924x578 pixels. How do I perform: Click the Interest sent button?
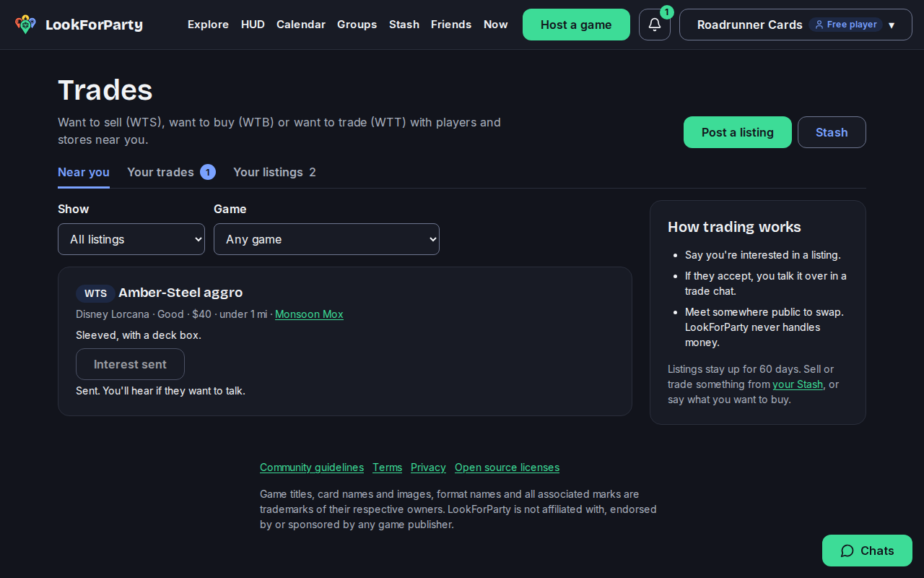(130, 364)
